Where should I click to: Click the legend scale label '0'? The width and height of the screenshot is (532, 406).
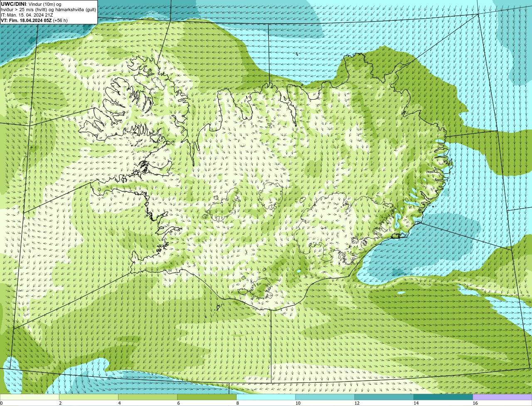[1, 403]
